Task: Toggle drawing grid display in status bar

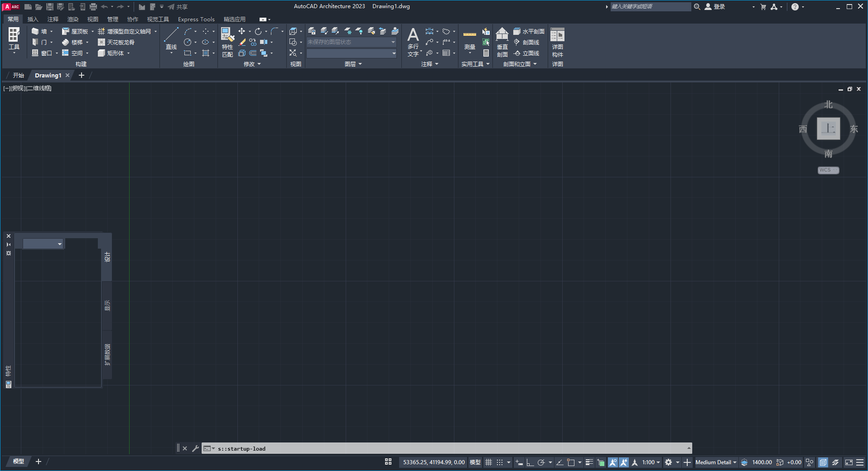Action: [x=488, y=462]
